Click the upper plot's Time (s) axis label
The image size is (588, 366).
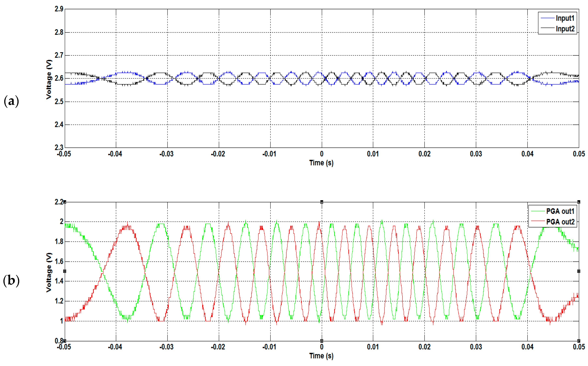tap(321, 163)
